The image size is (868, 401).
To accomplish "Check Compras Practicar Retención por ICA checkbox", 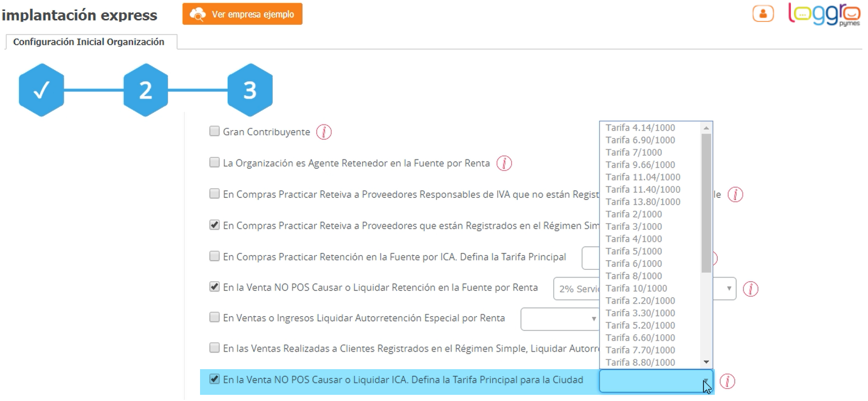I will 214,257.
